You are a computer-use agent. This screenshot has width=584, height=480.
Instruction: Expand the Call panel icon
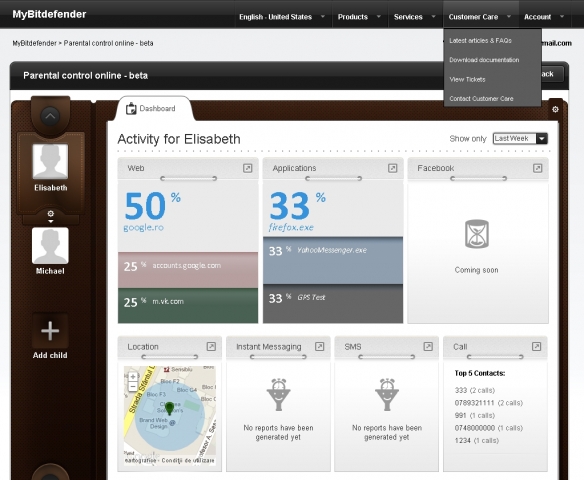click(536, 347)
